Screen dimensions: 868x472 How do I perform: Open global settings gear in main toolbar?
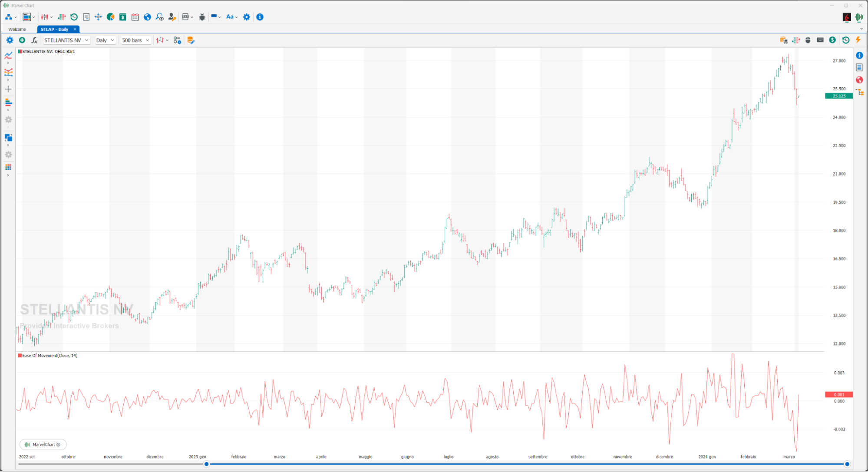[x=247, y=17]
